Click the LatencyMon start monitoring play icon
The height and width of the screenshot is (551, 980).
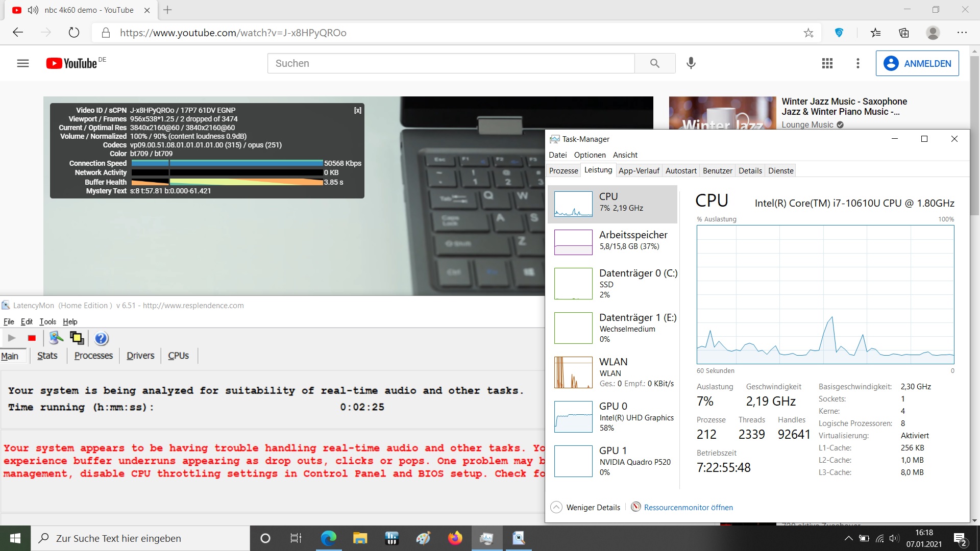coord(12,338)
